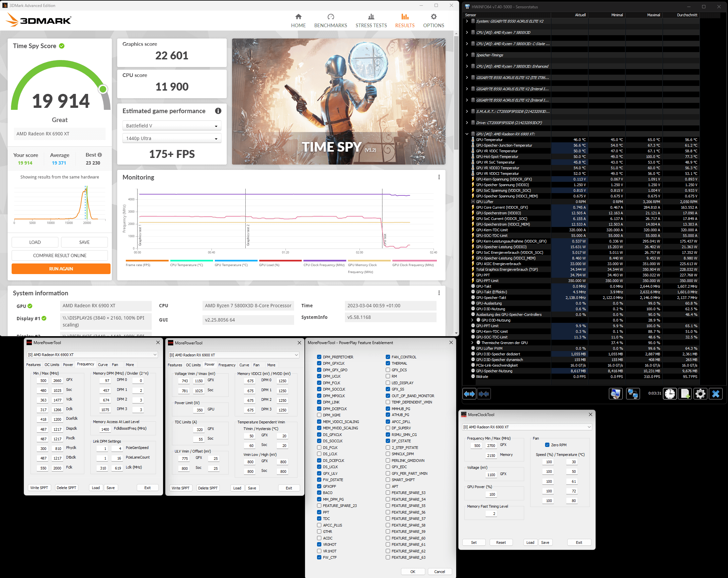The width and height of the screenshot is (728, 578).
Task: Click the green check next to Display #1
Action: click(44, 318)
